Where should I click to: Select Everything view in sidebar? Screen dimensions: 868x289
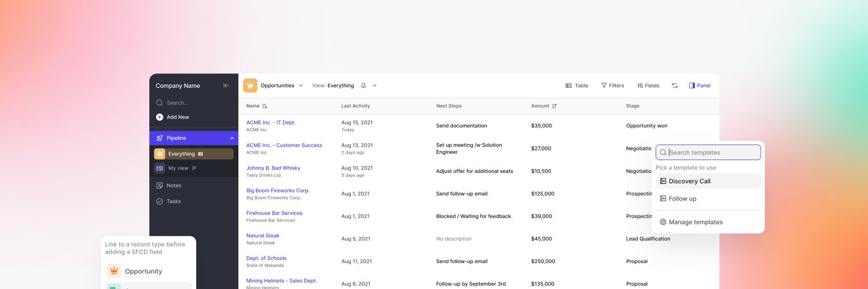click(x=194, y=154)
